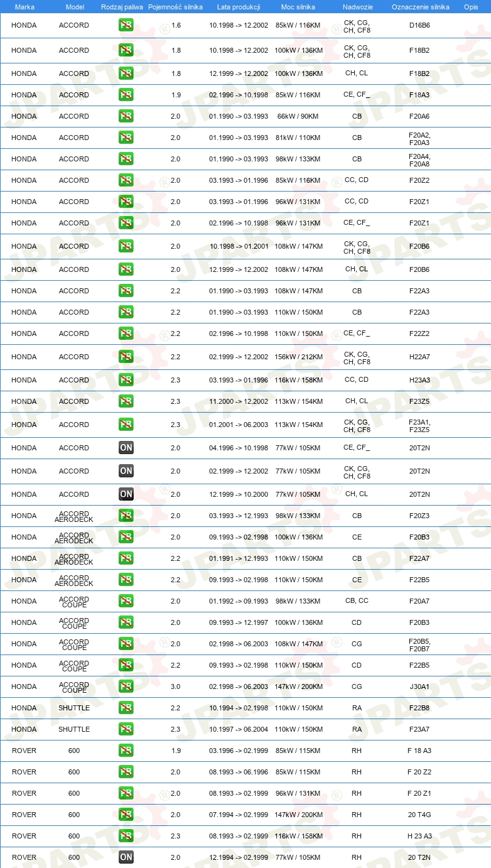Select the petrol icon for engine F20A6
The height and width of the screenshot is (868, 491).
pyautogui.click(x=126, y=116)
